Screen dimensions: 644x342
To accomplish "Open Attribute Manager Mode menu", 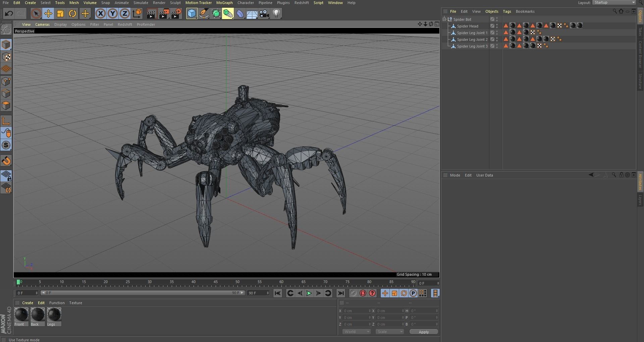I will coord(455,175).
